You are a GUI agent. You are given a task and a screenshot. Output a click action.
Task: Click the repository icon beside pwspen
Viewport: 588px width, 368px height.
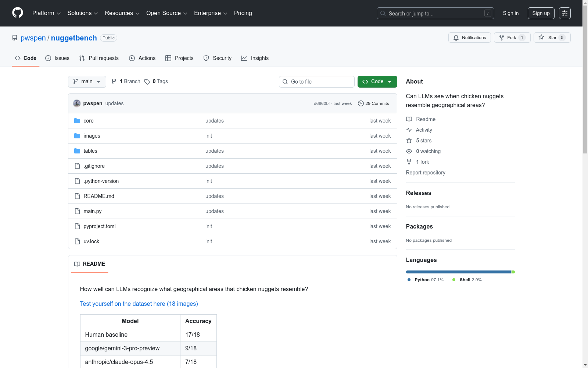point(15,38)
